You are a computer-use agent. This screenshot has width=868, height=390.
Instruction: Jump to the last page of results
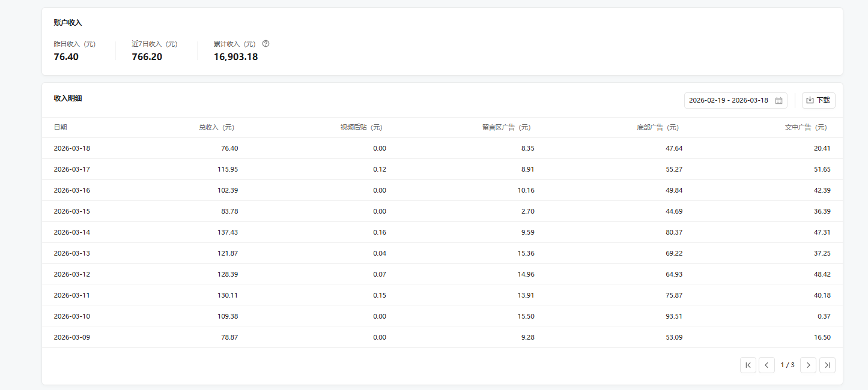[x=827, y=365]
